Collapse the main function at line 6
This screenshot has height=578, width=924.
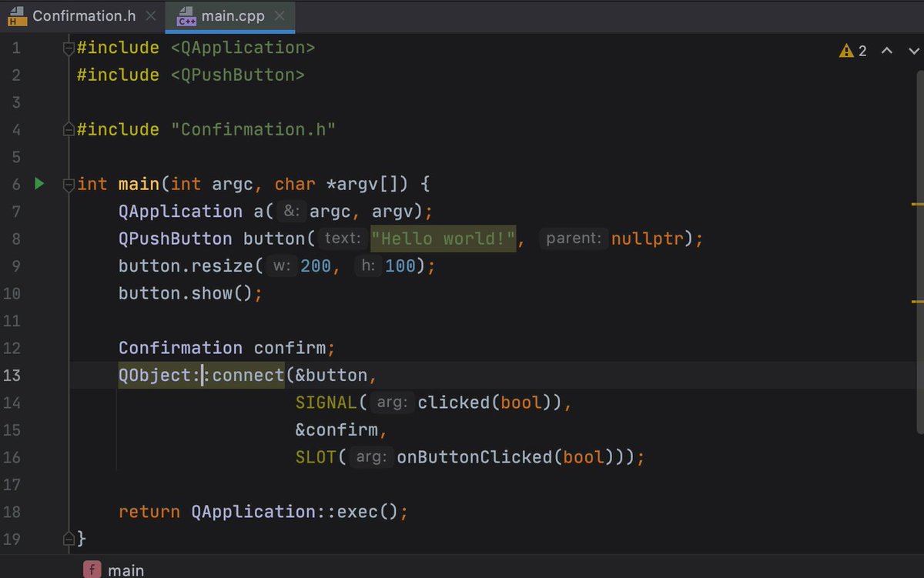[x=69, y=185]
